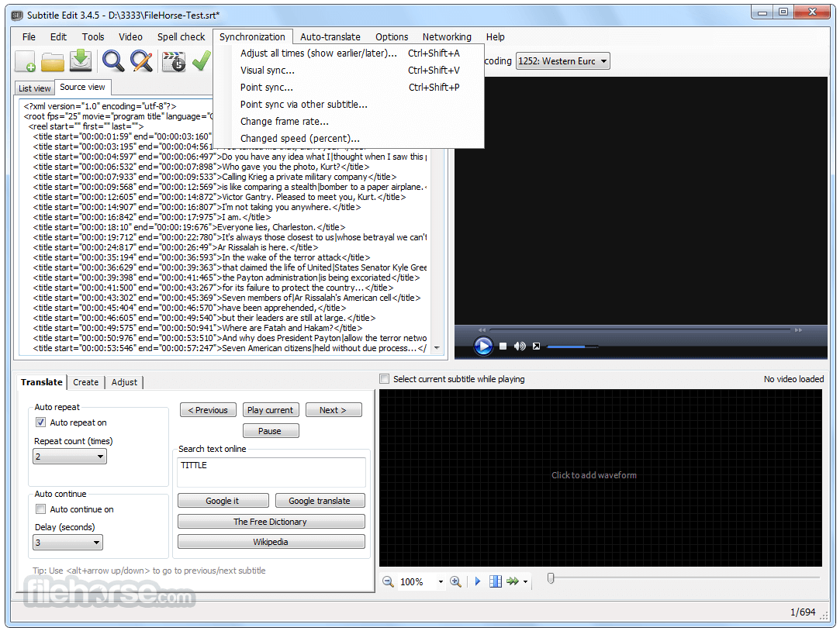This screenshot has height=631, width=840.
Task: Open a file with the folder icon
Action: [x=53, y=61]
